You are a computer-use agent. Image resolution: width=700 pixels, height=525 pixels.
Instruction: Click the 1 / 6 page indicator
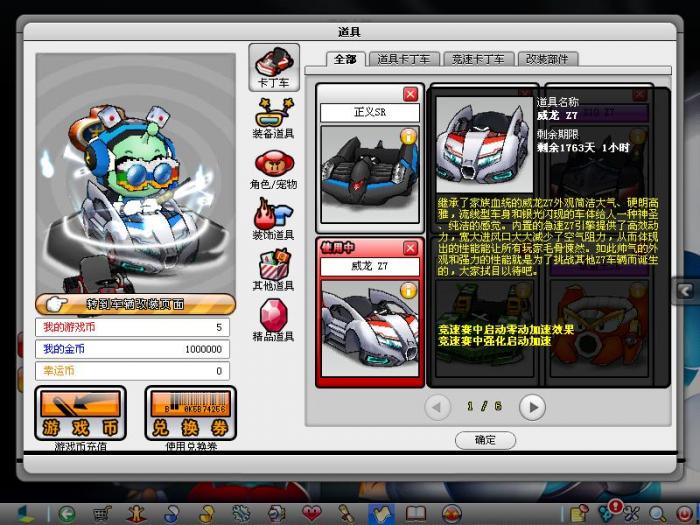[484, 406]
